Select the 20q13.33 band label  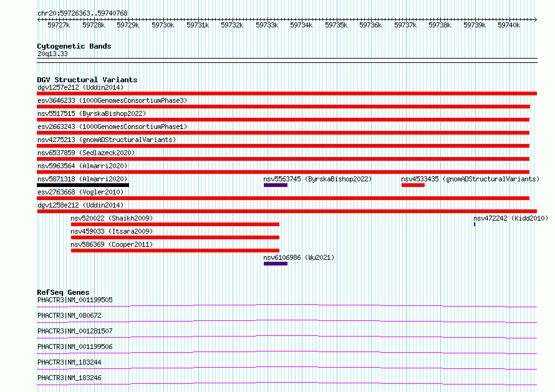coord(52,54)
